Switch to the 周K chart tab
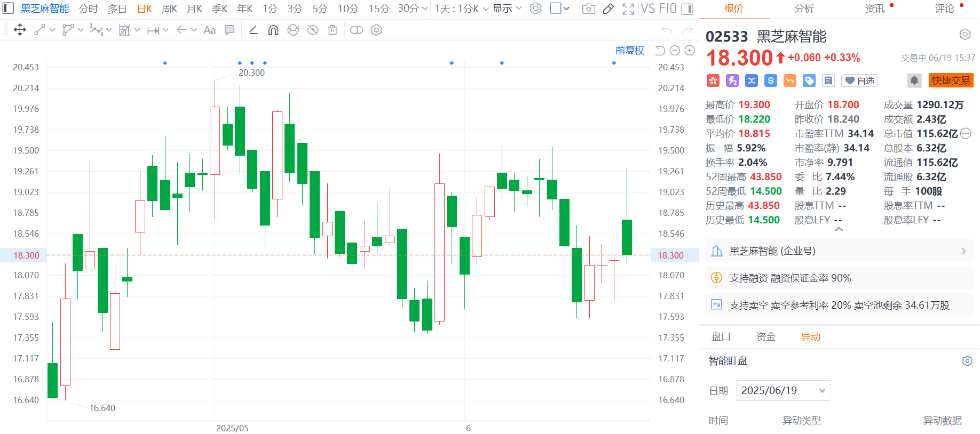 [x=169, y=9]
